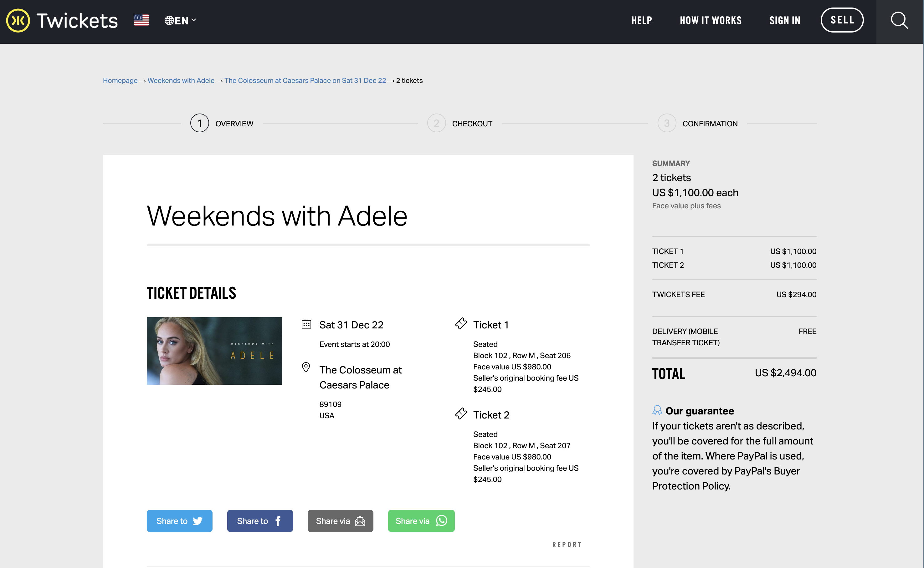This screenshot has height=568, width=924.
Task: Click the Weekends with Adele event thumbnail
Action: [214, 351]
